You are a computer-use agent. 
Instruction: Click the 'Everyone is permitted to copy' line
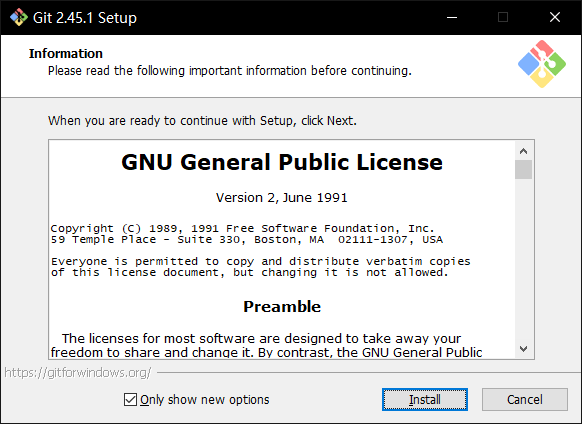click(x=261, y=261)
